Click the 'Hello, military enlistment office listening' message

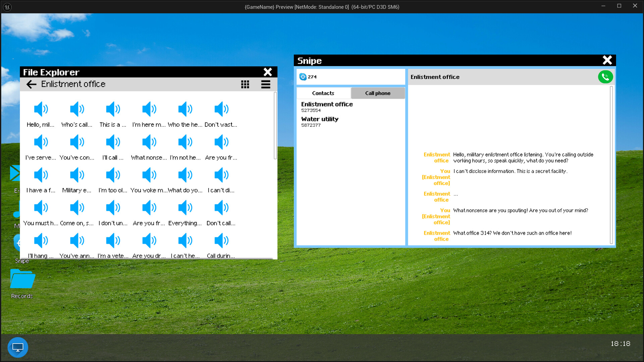(x=523, y=158)
